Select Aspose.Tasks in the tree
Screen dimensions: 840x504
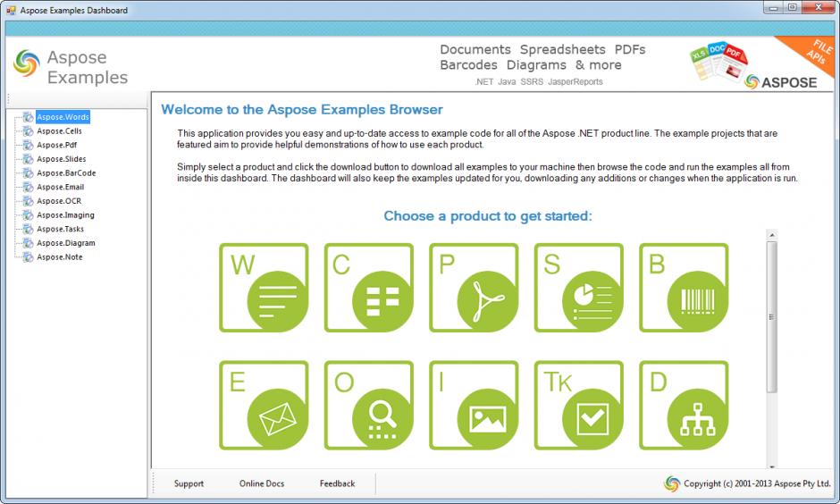click(x=61, y=228)
